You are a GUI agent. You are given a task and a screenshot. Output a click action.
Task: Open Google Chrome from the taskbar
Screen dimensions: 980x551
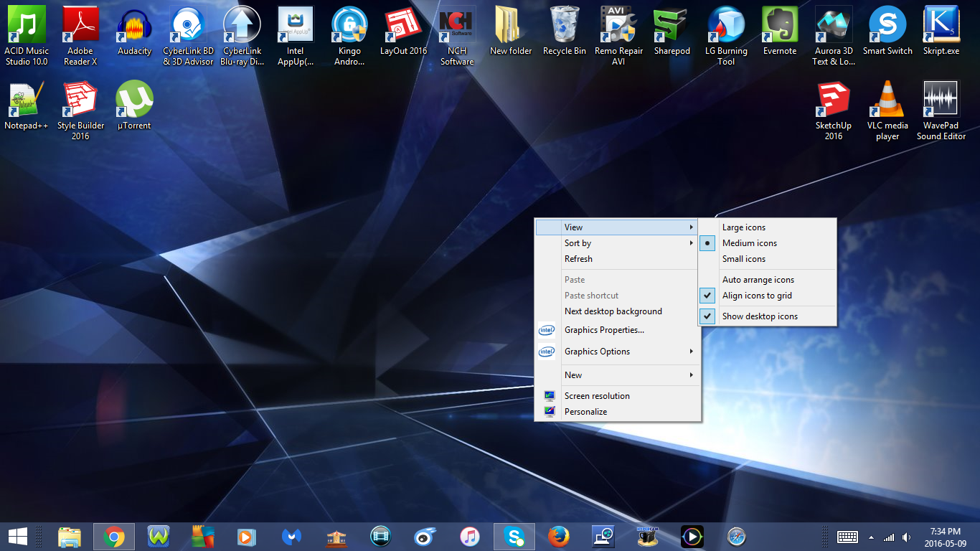(x=113, y=537)
